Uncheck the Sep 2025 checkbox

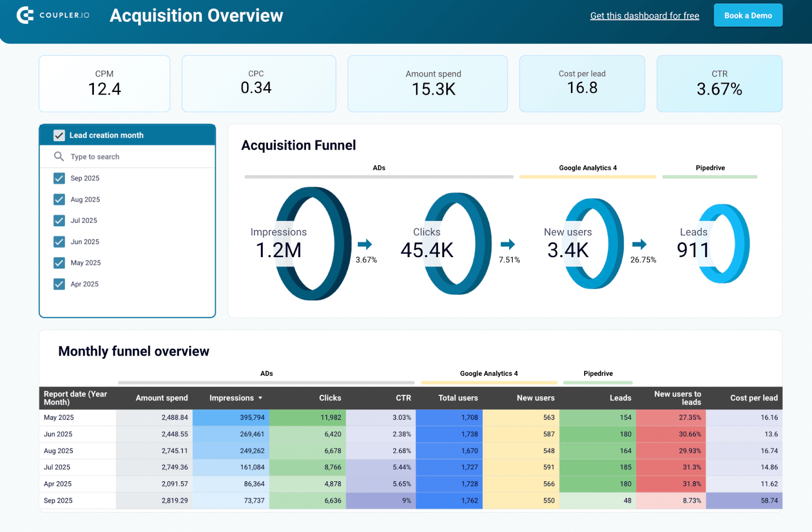click(x=59, y=179)
